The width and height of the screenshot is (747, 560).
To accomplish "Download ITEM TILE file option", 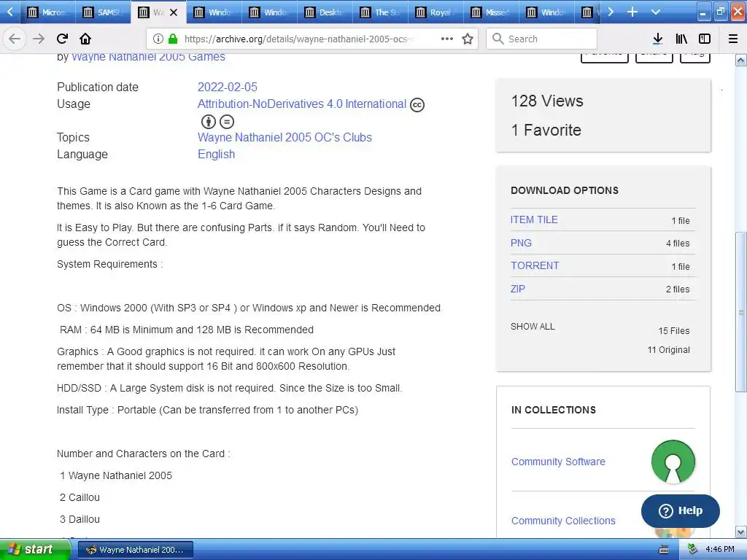I will (533, 219).
